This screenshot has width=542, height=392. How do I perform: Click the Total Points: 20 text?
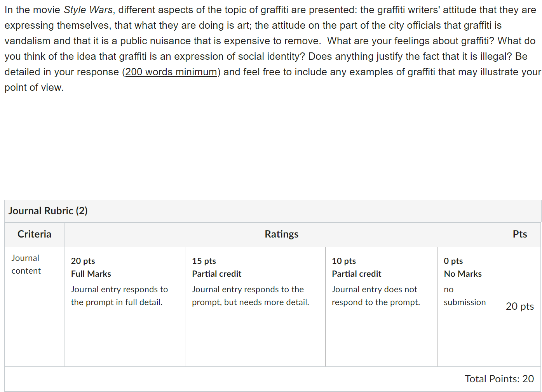click(499, 379)
